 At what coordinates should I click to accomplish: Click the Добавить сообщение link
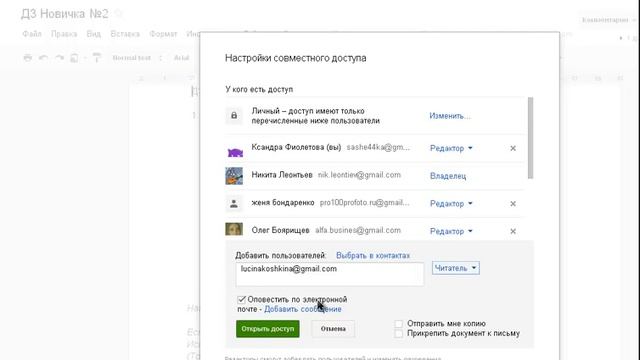click(303, 309)
